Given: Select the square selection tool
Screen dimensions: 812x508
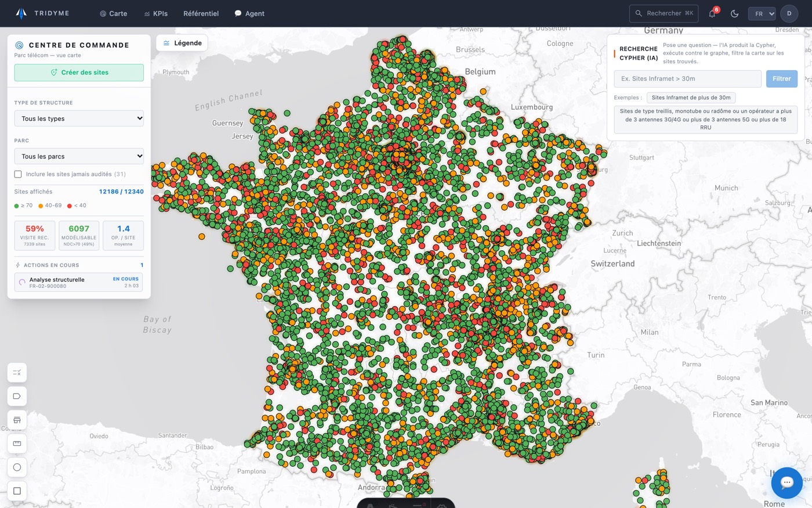Looking at the screenshot, I should (x=17, y=491).
